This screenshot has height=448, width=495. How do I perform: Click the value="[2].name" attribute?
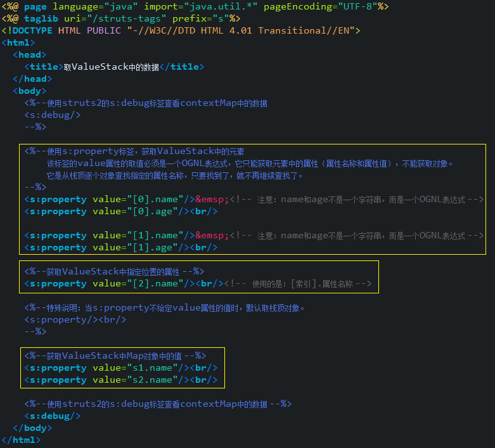[x=138, y=284]
